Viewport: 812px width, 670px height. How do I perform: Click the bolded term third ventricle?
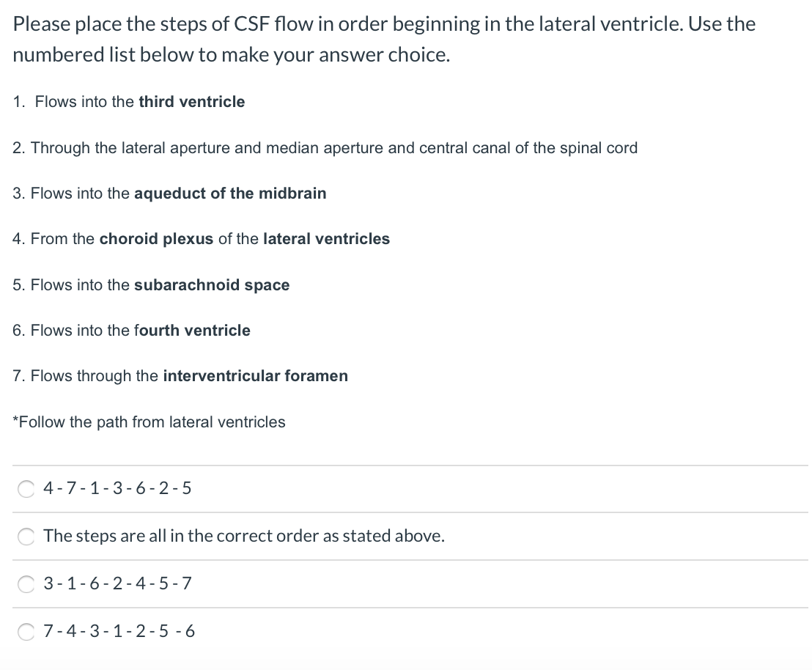coord(191,101)
